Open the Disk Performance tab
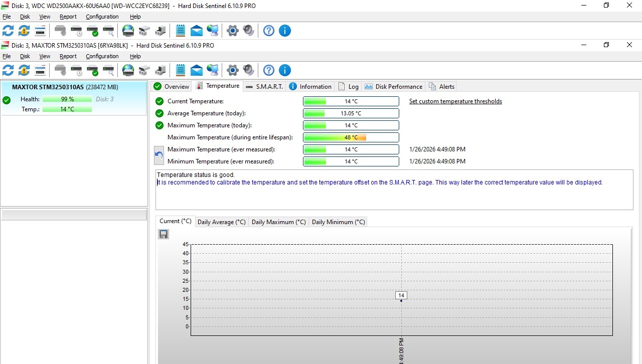Image resolution: width=642 pixels, height=364 pixels. [394, 86]
